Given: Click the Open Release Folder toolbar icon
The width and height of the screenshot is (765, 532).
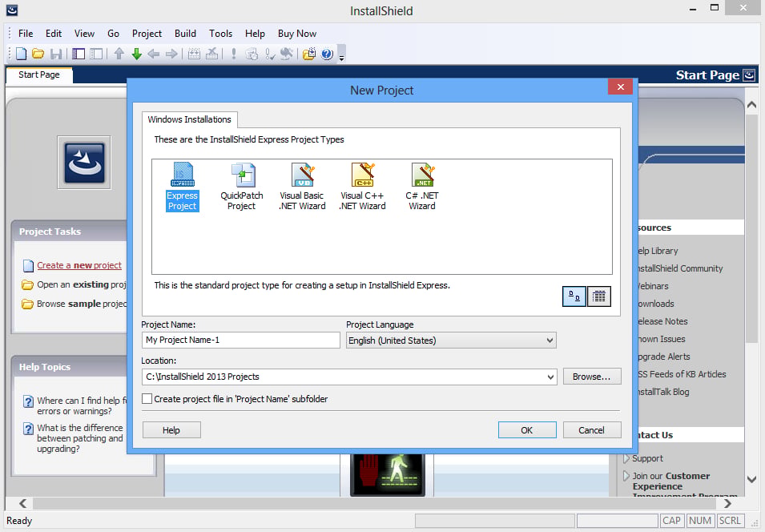Looking at the screenshot, I should [x=309, y=54].
